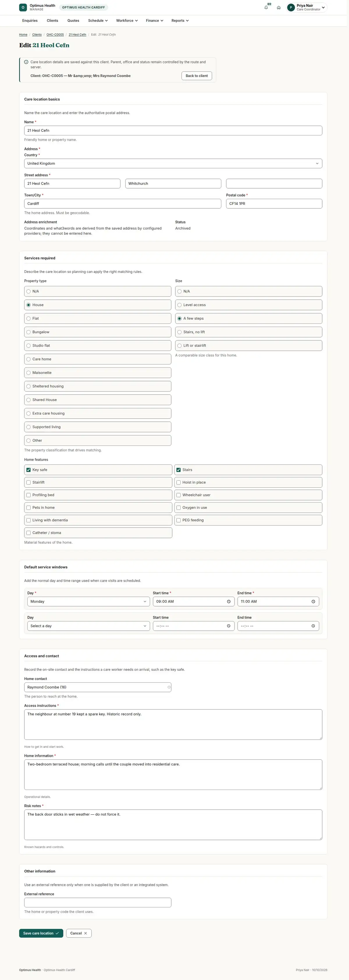Viewport: 349px width, 980px height.
Task: Click the Back to client button
Action: [x=197, y=76]
